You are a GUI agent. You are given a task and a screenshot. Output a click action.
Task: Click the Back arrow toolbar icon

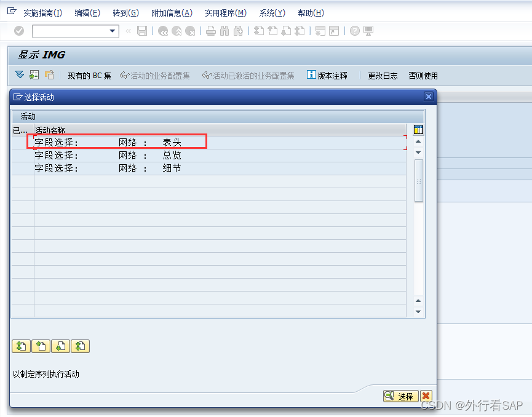click(x=163, y=31)
